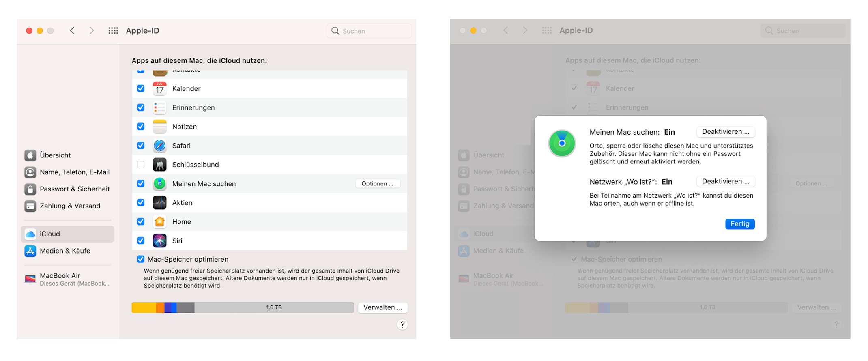Click the card icon beside Zahlung & Versand
This screenshot has width=868, height=361.
tap(30, 206)
